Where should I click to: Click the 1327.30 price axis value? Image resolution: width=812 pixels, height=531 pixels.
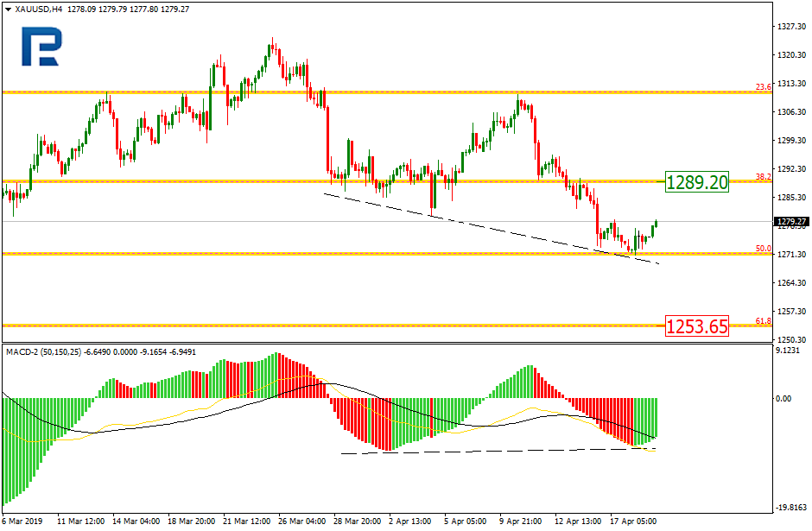click(x=791, y=27)
